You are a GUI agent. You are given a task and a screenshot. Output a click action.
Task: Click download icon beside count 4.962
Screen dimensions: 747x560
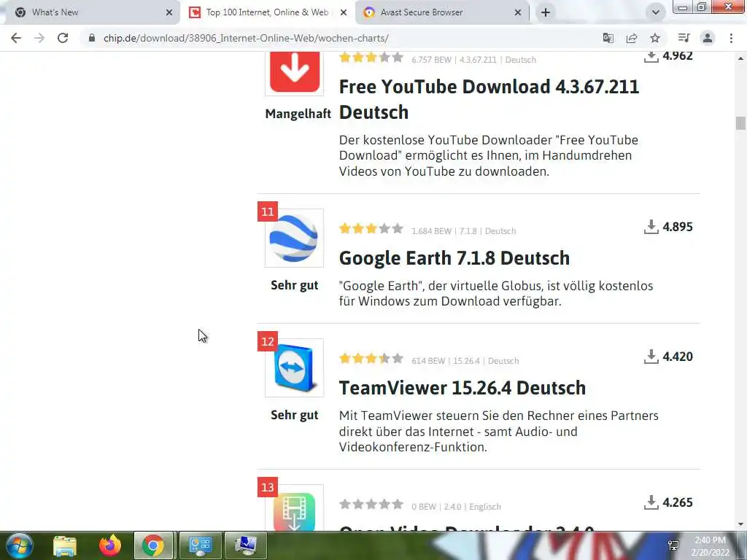pos(651,57)
